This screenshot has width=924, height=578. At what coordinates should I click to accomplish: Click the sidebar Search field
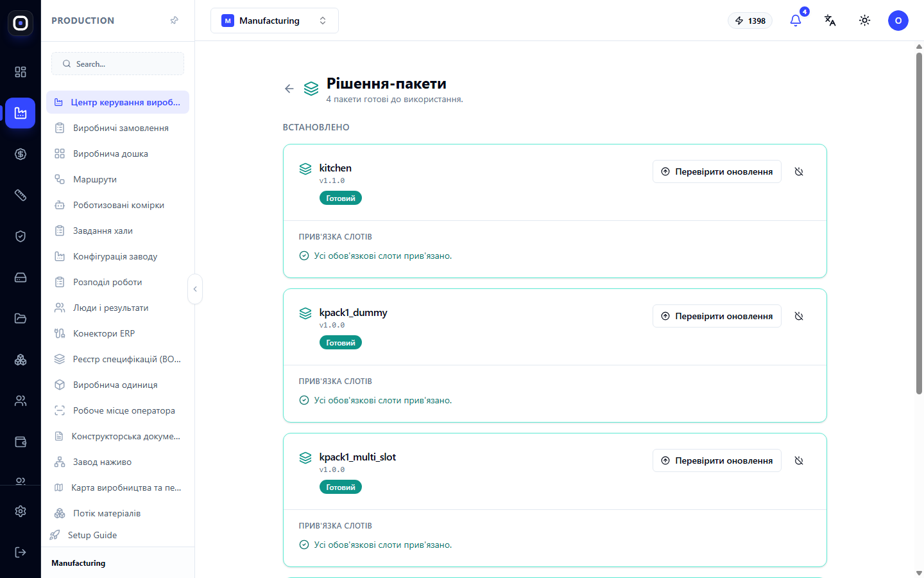point(117,64)
